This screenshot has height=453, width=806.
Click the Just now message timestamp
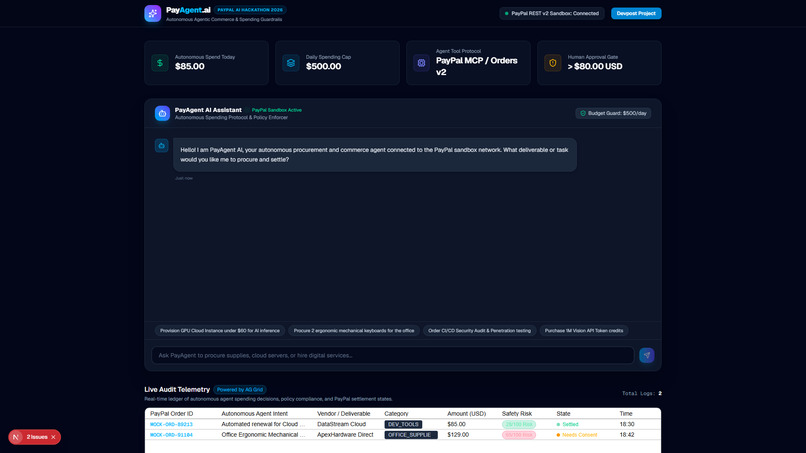184,178
